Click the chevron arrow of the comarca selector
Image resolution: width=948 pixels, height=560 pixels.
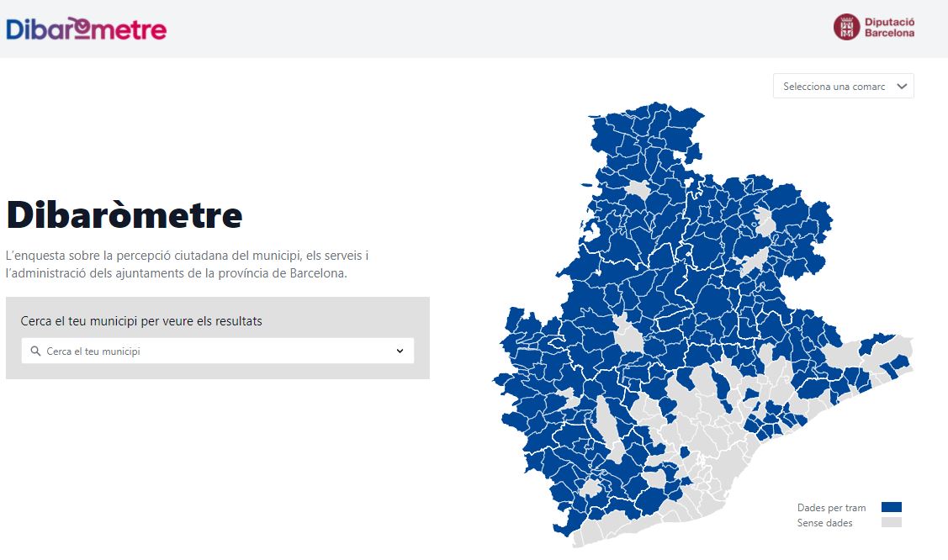(x=902, y=87)
